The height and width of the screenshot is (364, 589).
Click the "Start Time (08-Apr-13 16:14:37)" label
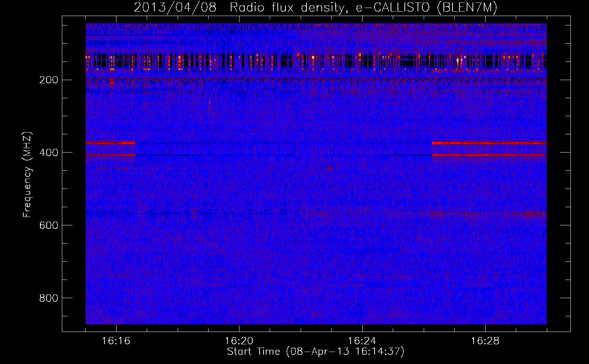[x=316, y=352]
